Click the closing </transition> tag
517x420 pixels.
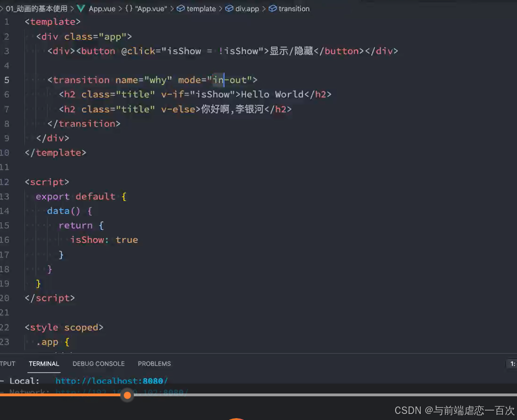[x=84, y=124]
